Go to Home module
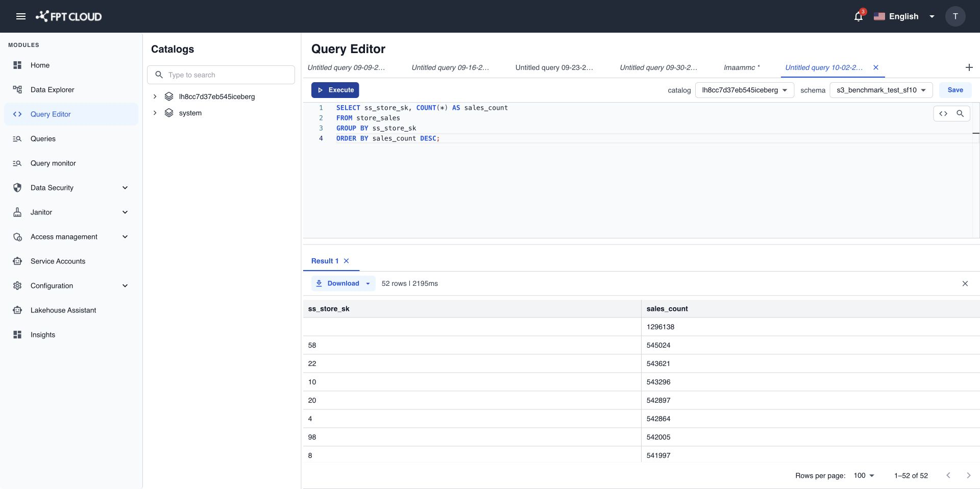Image resolution: width=980 pixels, height=489 pixels. click(x=71, y=65)
